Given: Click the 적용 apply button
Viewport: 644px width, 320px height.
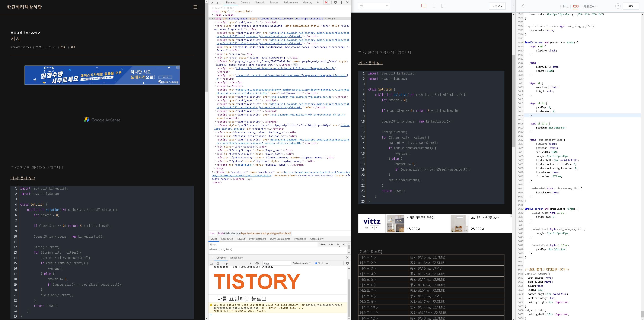Looking at the screenshot, I should tap(631, 6).
